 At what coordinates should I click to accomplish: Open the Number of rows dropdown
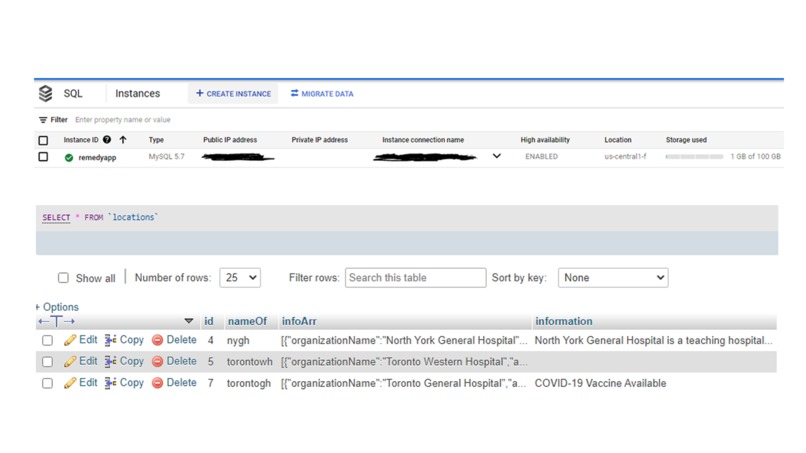click(240, 278)
